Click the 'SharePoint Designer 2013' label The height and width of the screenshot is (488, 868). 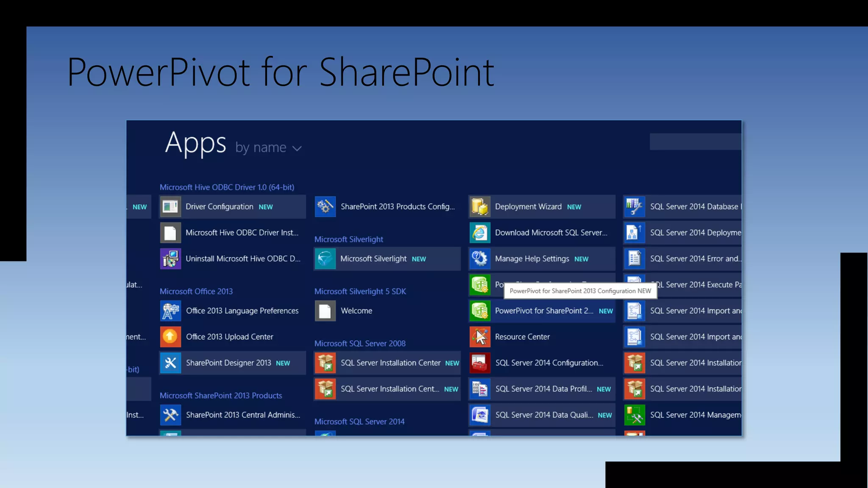coord(228,363)
